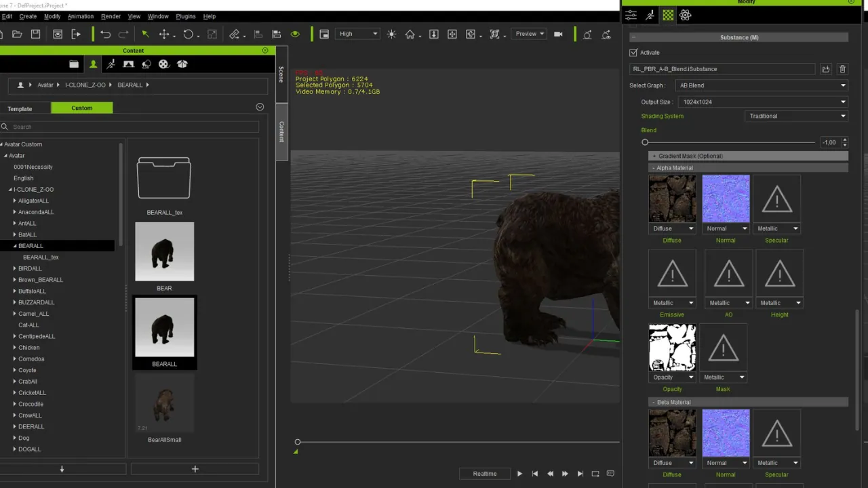The height and width of the screenshot is (488, 868).
Task: Click the timeline playhead marker
Action: pyautogui.click(x=297, y=442)
